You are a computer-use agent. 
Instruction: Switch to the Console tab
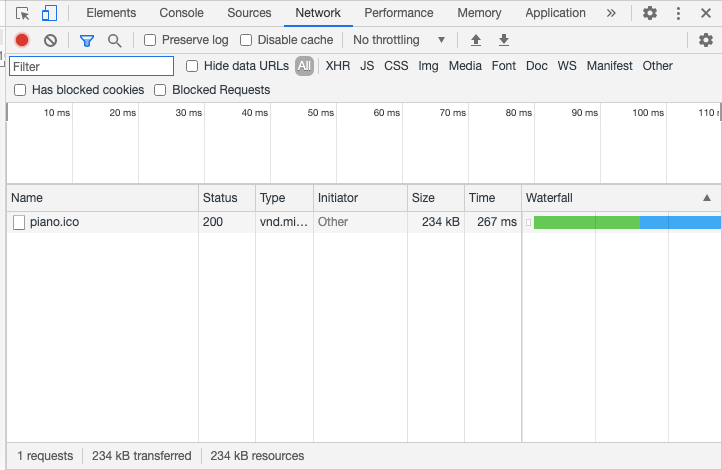pos(181,13)
